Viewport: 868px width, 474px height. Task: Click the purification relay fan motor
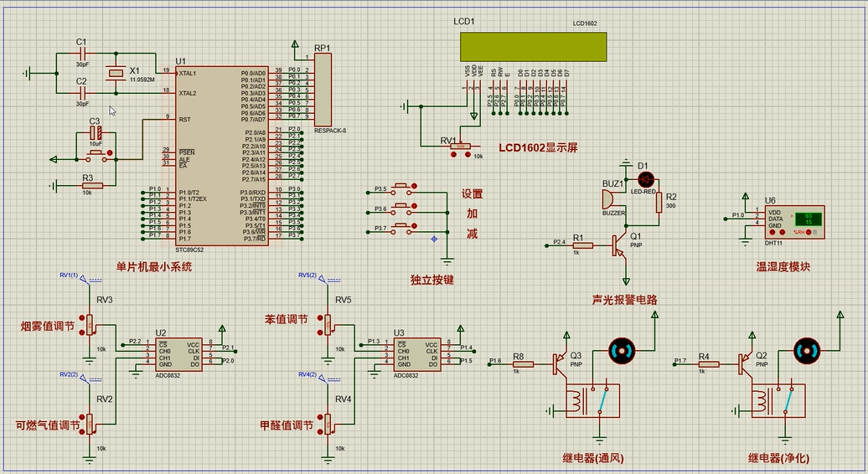click(808, 351)
